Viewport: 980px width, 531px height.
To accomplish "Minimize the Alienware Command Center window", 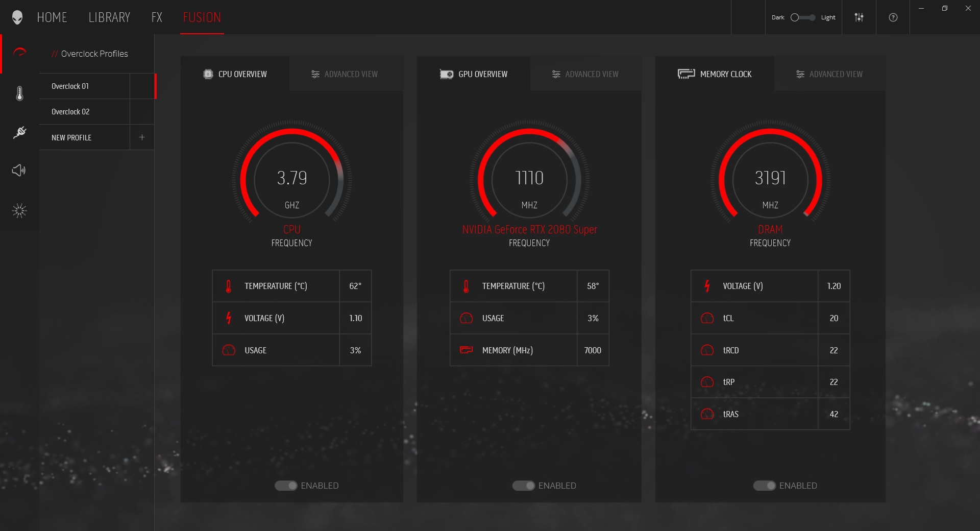I will pos(921,8).
